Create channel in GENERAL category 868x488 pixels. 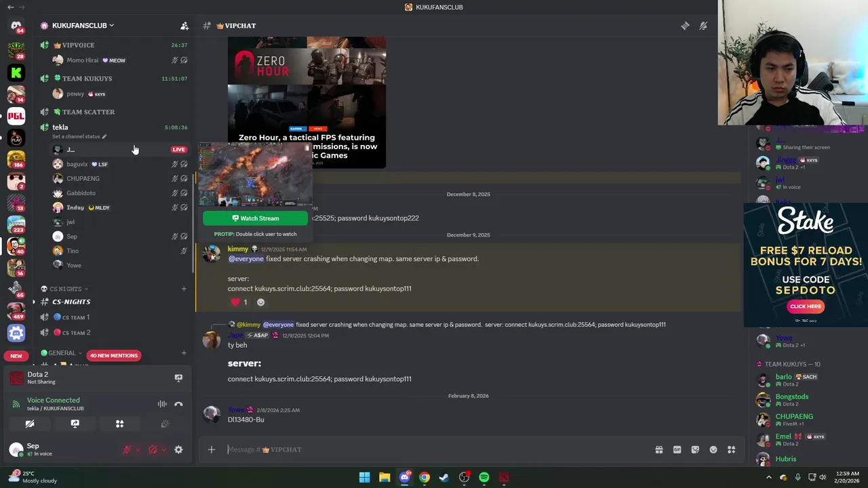click(x=184, y=352)
